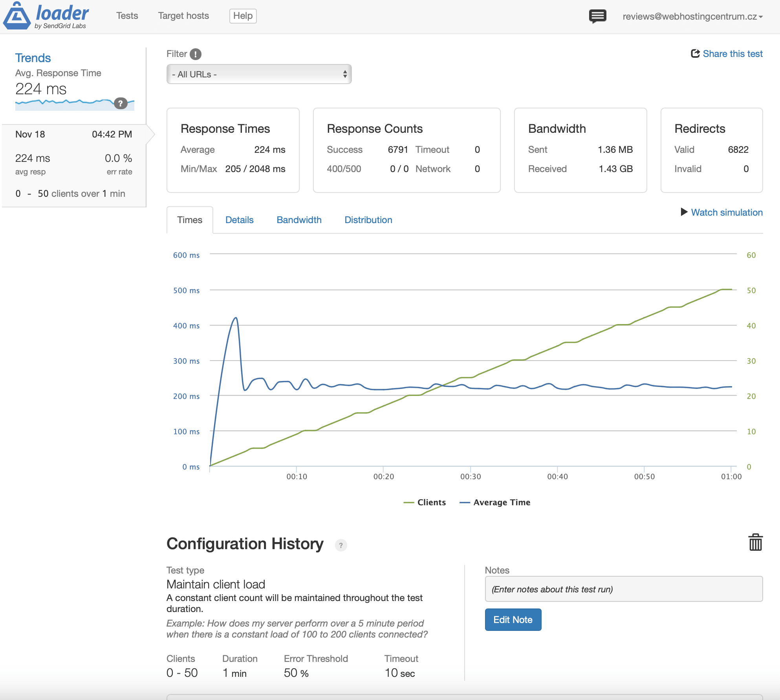Delete test using the trash icon
Screen dimensions: 780x700
755,542
